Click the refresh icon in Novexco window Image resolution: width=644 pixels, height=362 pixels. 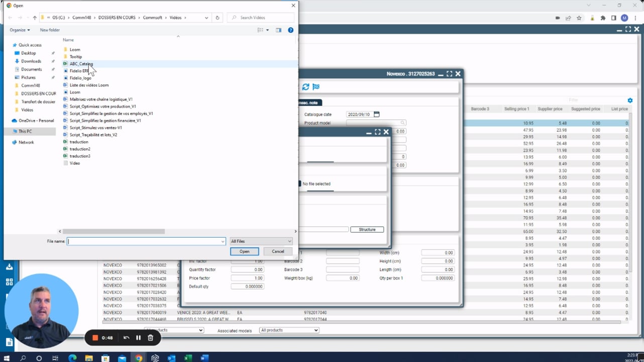tap(305, 87)
